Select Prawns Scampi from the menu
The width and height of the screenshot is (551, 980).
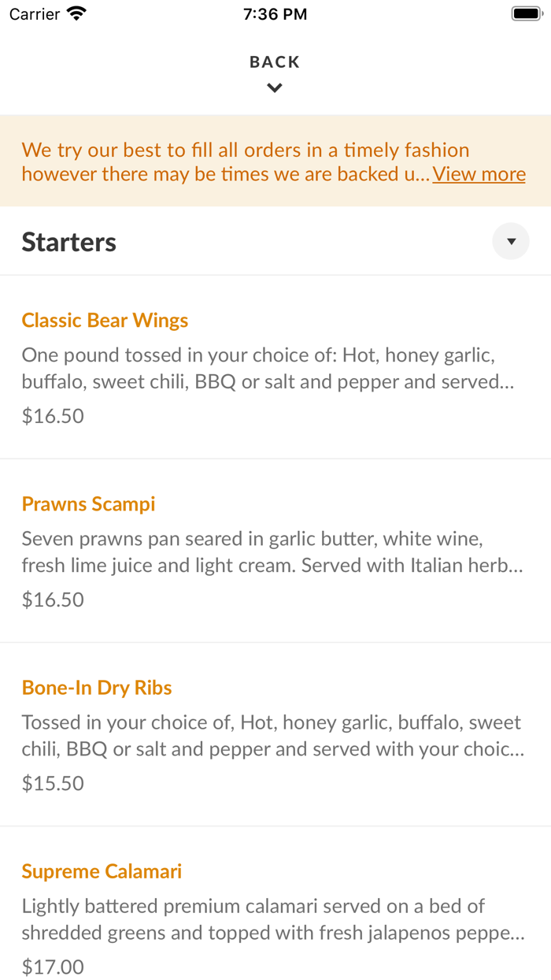coord(88,503)
